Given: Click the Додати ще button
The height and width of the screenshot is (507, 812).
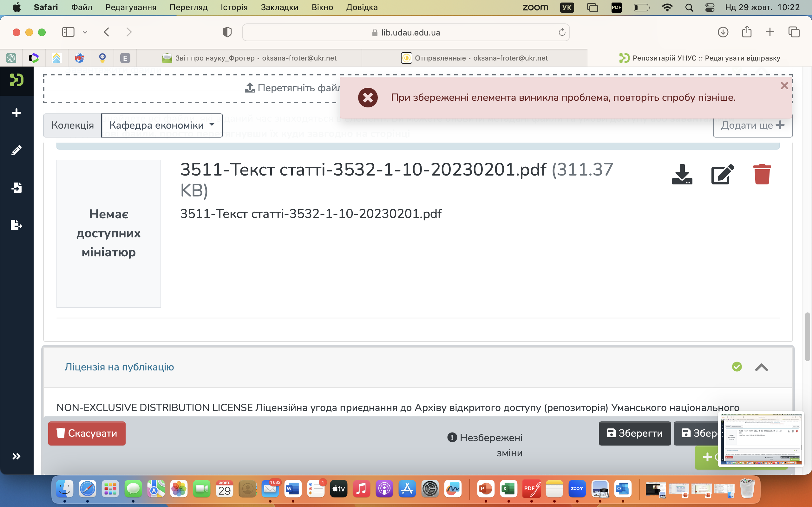Looking at the screenshot, I should [x=752, y=125].
